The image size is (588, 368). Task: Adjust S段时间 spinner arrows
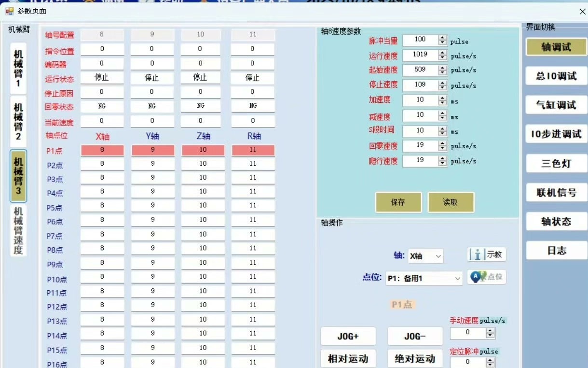coord(443,131)
